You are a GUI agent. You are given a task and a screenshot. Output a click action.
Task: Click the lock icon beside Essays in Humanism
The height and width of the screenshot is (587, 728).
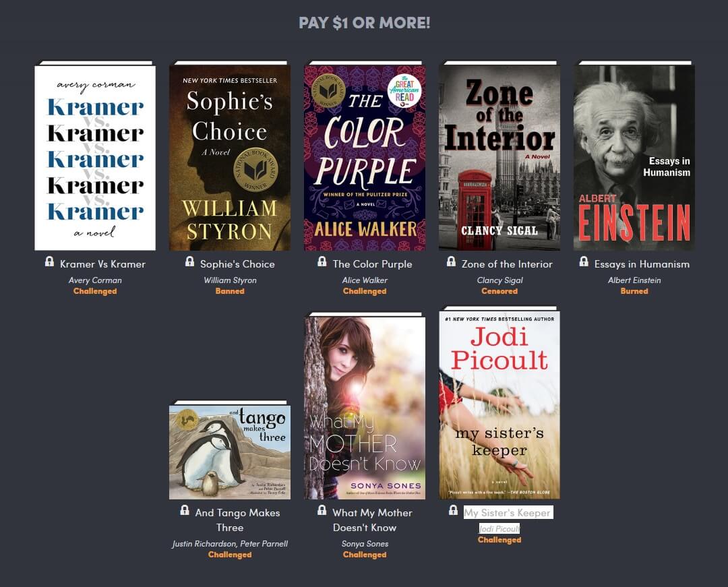click(584, 261)
